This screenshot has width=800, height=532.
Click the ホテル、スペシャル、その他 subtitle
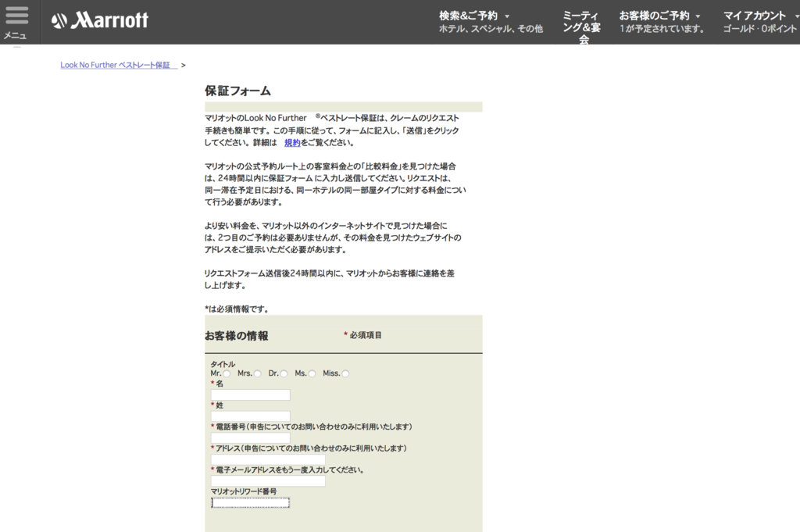pos(491,29)
